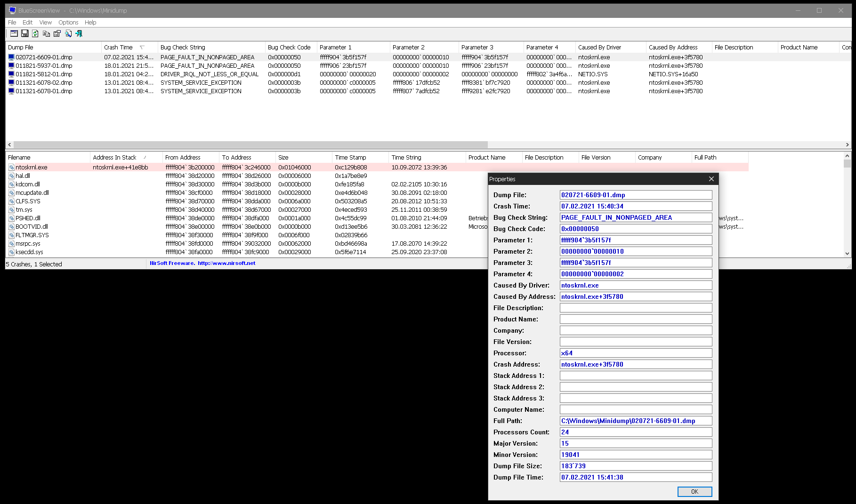
Task: Click the Dump File field in Properties
Action: 636,195
